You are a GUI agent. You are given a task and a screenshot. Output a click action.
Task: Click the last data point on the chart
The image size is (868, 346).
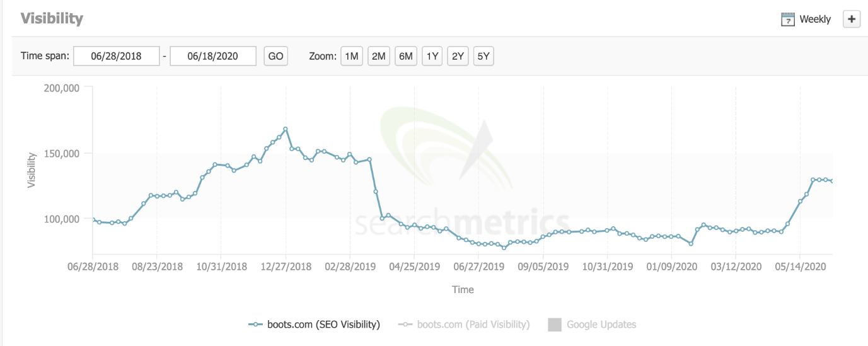pos(832,182)
